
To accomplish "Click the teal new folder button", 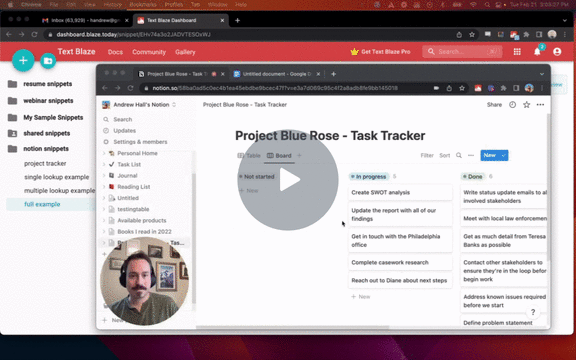I will tap(48, 61).
